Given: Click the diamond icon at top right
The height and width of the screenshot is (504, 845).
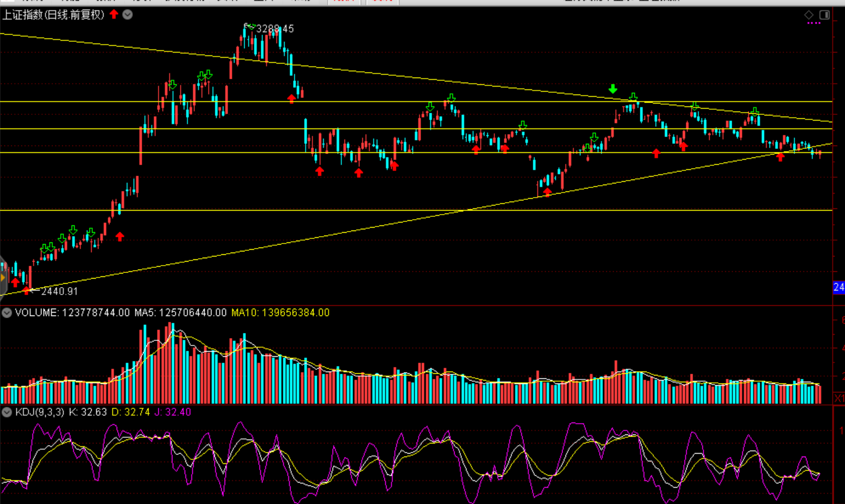Looking at the screenshot, I should pos(809,15).
